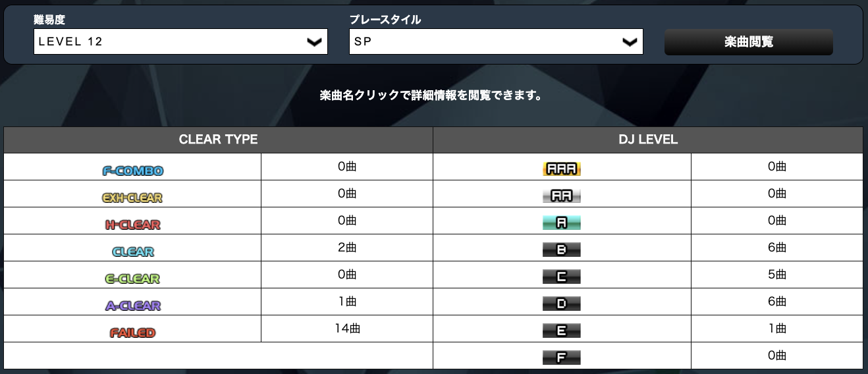Click the CLEAR TYPE column header

[x=218, y=140]
